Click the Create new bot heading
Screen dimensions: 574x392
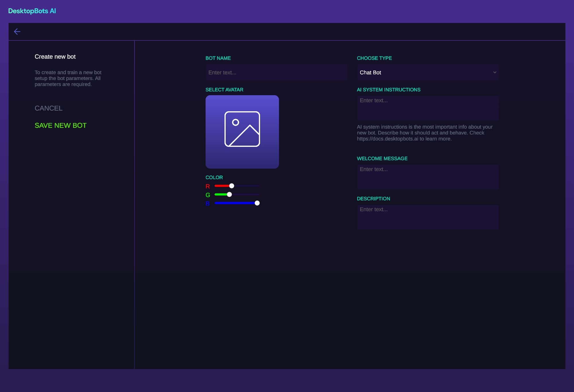(x=55, y=56)
